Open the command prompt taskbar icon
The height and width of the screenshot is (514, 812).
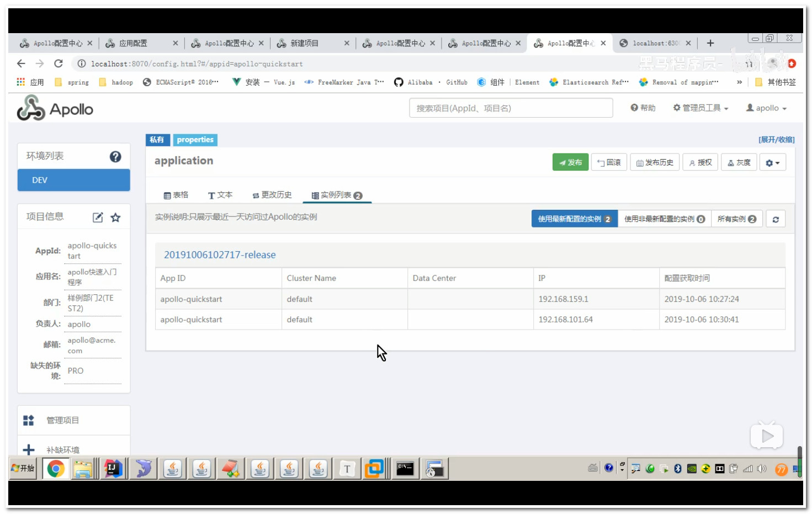[x=405, y=469]
